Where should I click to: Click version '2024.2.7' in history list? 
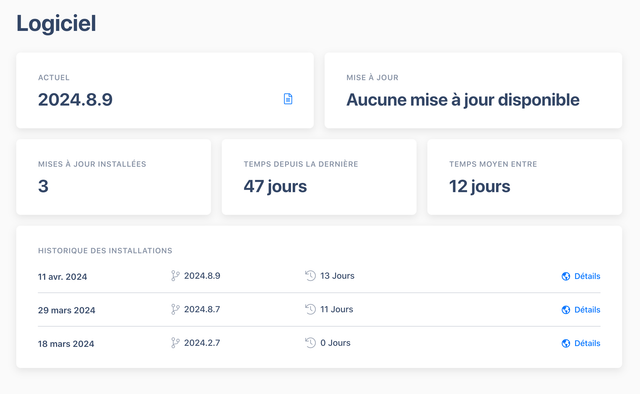point(202,343)
